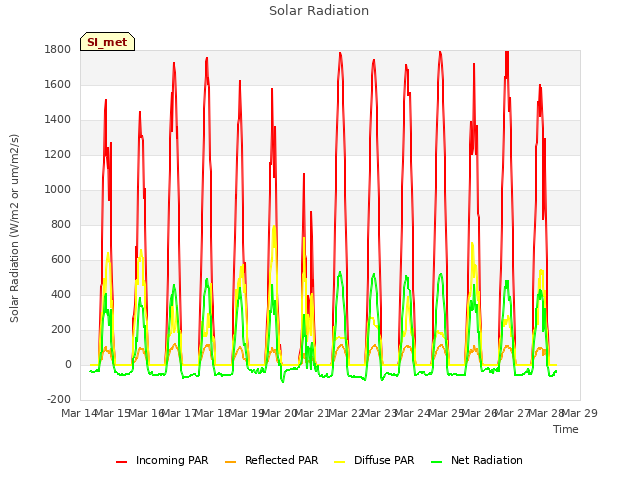Click the Solar Radiation chart title
Image resolution: width=640 pixels, height=480 pixels.
tap(319, 10)
